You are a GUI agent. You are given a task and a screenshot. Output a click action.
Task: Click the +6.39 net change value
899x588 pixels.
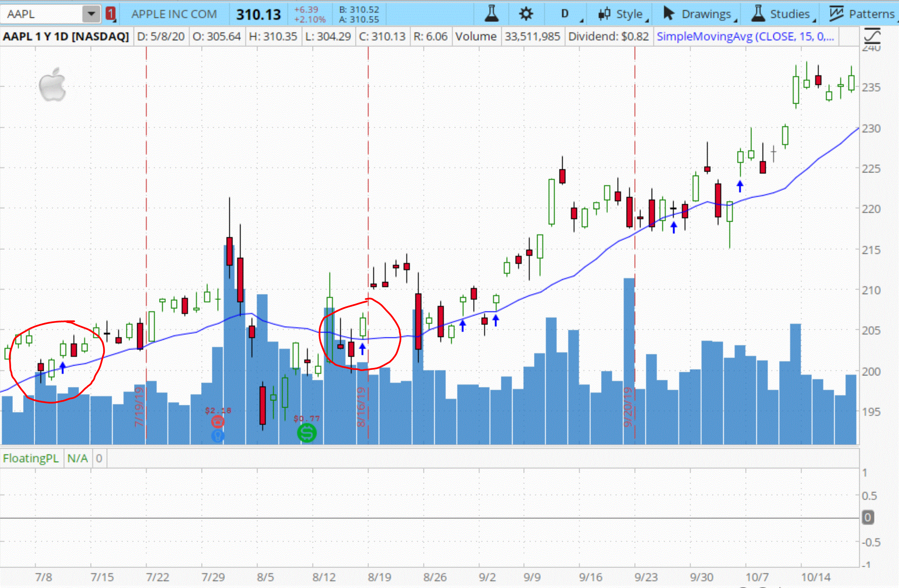pos(306,10)
